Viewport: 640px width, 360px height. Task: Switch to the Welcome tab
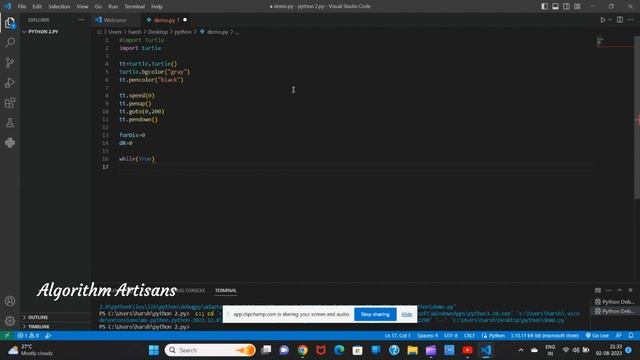116,20
